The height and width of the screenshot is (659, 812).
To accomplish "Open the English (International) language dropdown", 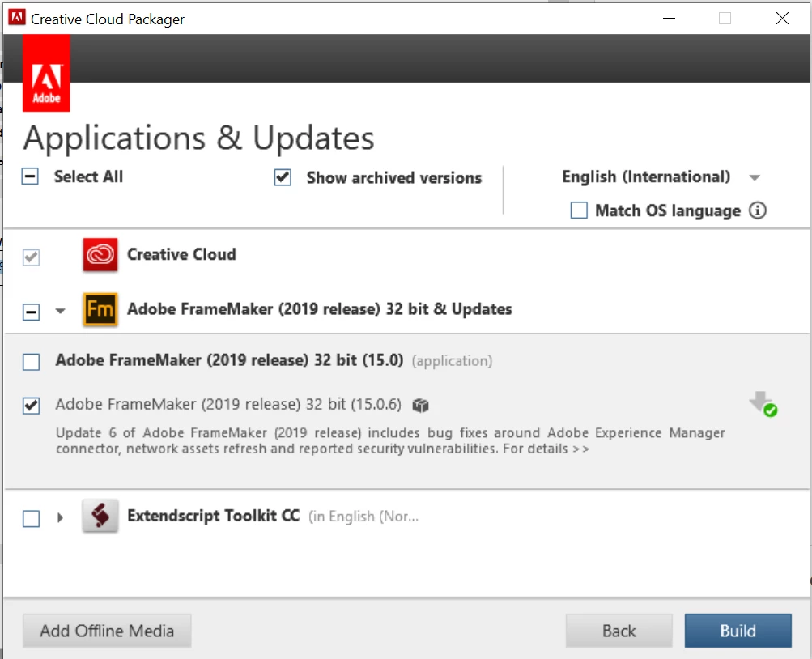I will point(661,177).
